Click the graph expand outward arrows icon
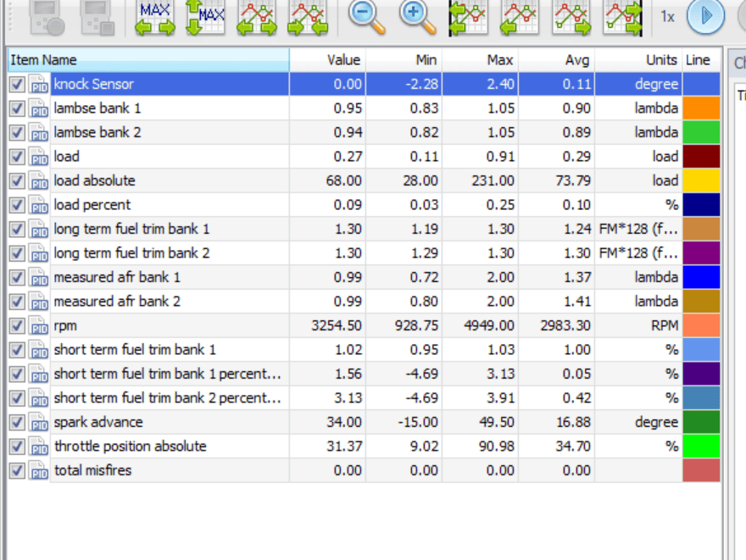This screenshot has width=746, height=560. click(257, 18)
